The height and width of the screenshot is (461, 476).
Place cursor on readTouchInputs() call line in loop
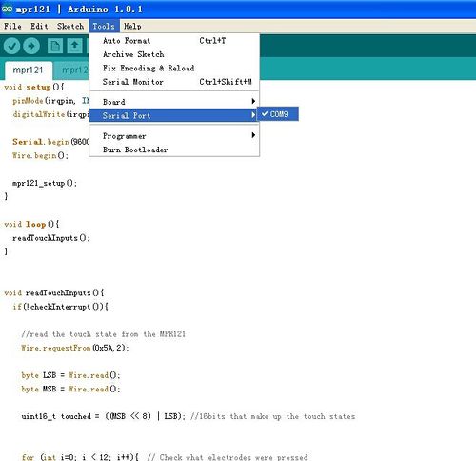tap(51, 238)
